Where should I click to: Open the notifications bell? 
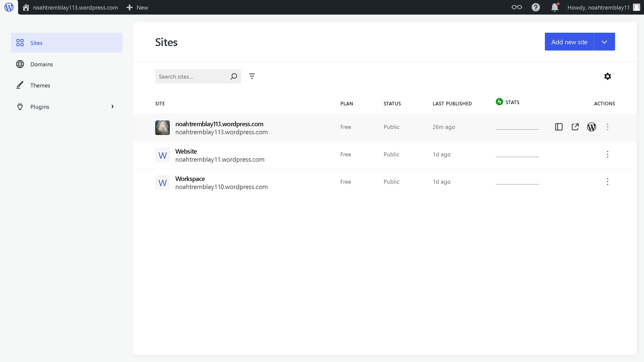tap(554, 7)
